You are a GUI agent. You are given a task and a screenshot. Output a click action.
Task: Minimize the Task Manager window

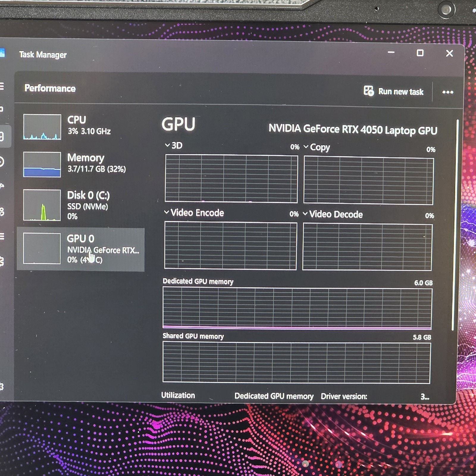391,52
